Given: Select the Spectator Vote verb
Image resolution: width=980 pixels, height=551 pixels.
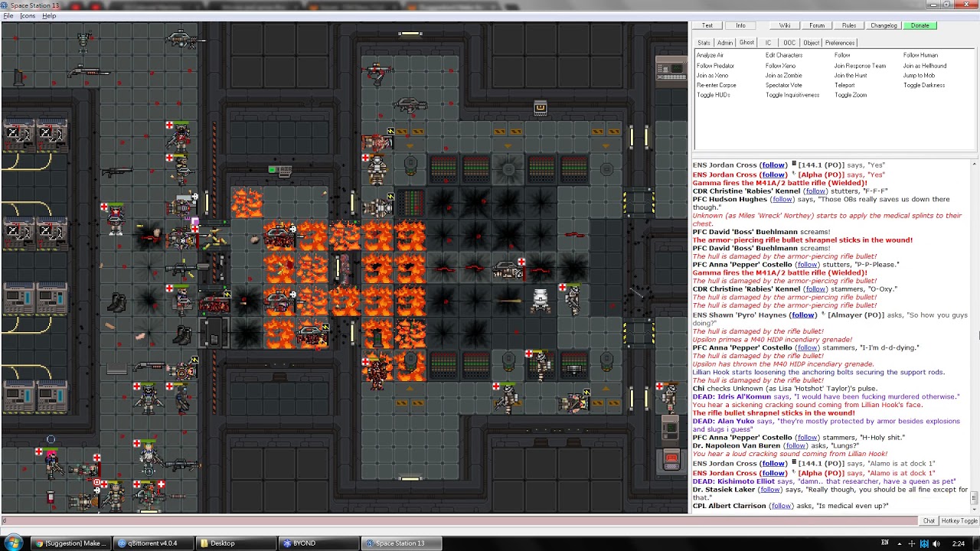Looking at the screenshot, I should click(x=784, y=85).
